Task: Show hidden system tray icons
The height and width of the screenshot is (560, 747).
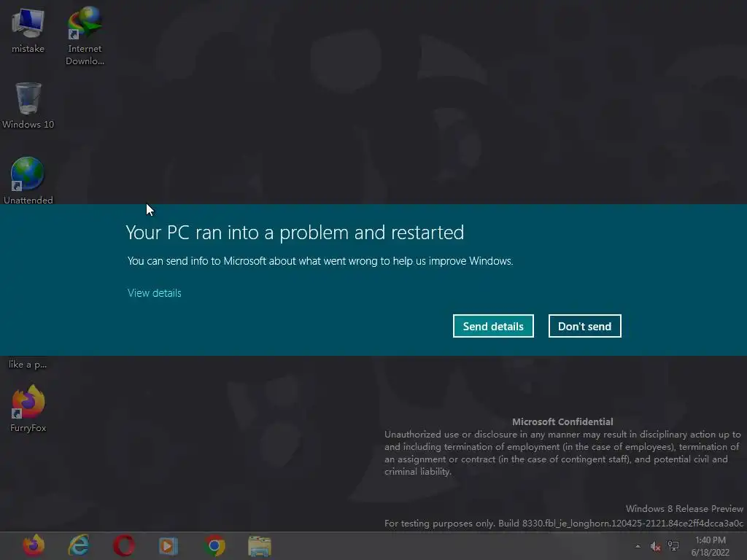Action: pos(638,546)
